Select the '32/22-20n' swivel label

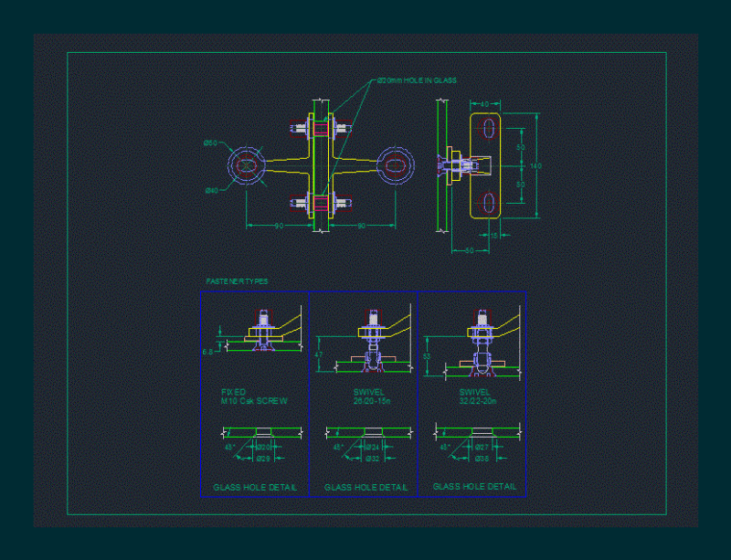[x=478, y=401]
